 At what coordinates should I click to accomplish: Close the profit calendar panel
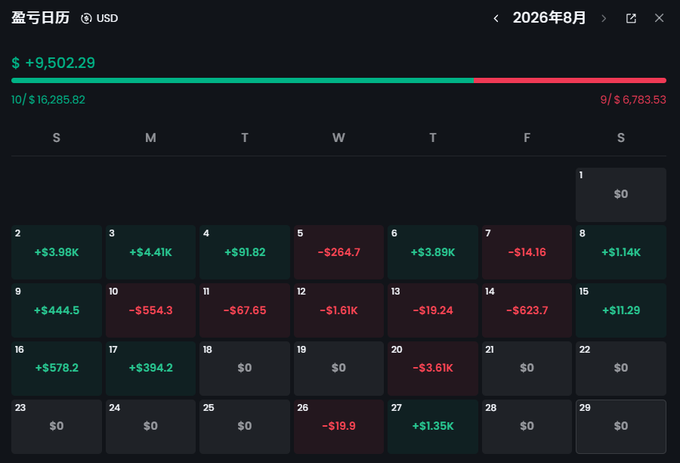tap(659, 18)
